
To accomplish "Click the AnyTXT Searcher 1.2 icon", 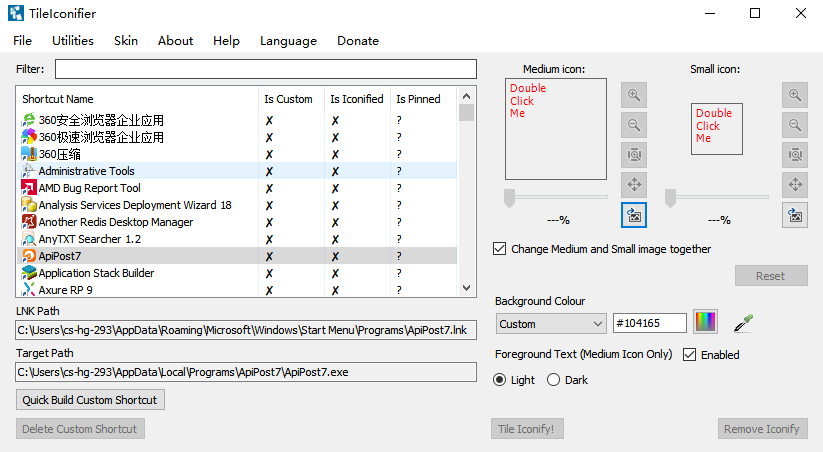I will pos(29,239).
